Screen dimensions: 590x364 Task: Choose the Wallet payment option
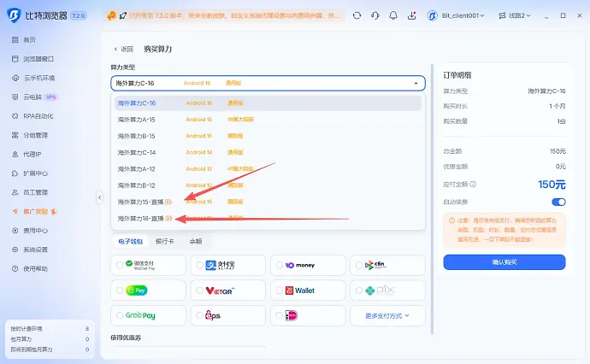click(308, 291)
